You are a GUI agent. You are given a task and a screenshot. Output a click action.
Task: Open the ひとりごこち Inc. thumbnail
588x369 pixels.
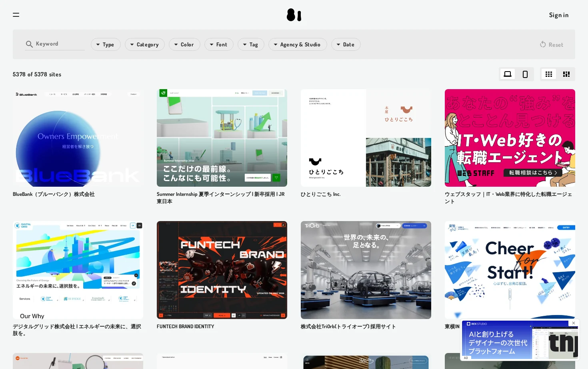pyautogui.click(x=366, y=138)
